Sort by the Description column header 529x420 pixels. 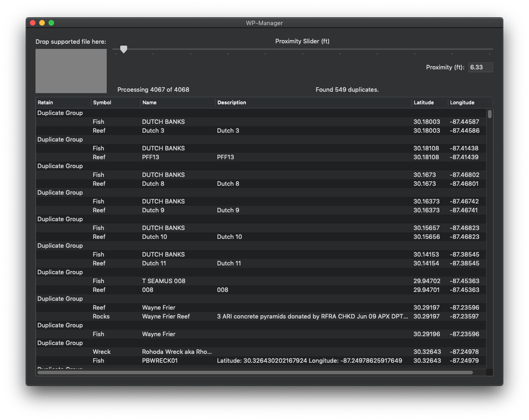tap(313, 102)
